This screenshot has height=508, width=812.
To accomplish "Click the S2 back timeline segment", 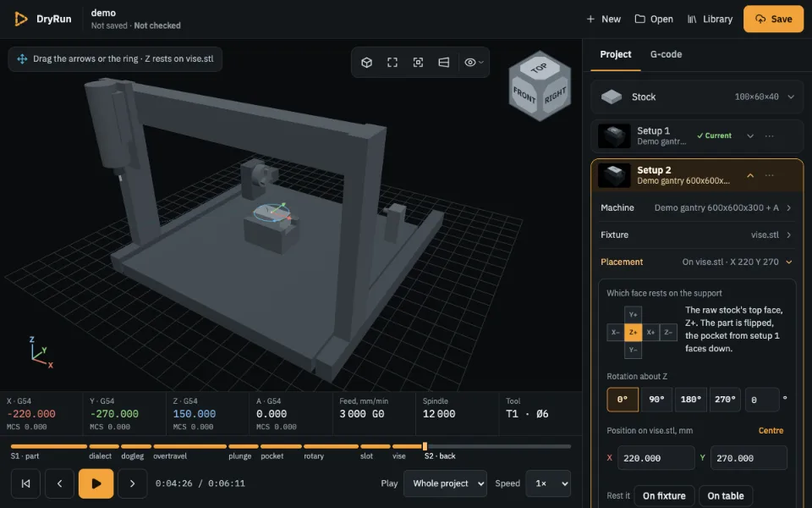I will tap(497, 446).
